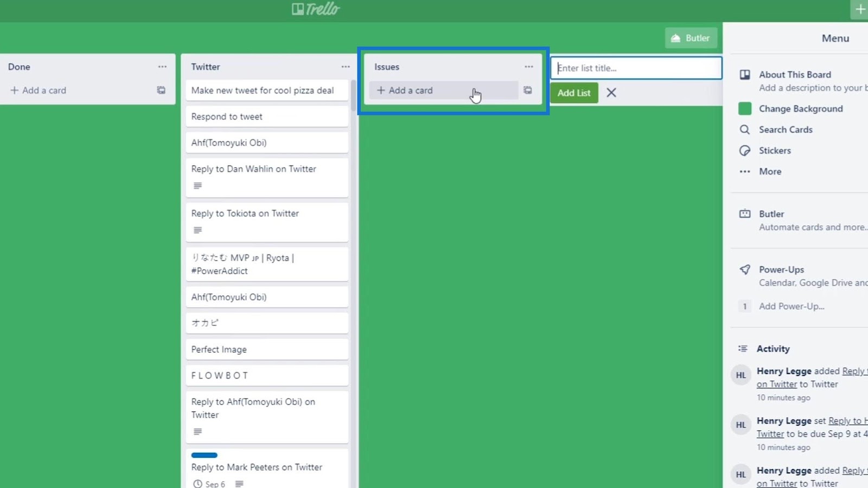Open 'Reply to Mark Peeters on Twitter' card
Image resolution: width=868 pixels, height=488 pixels.
[267, 468]
